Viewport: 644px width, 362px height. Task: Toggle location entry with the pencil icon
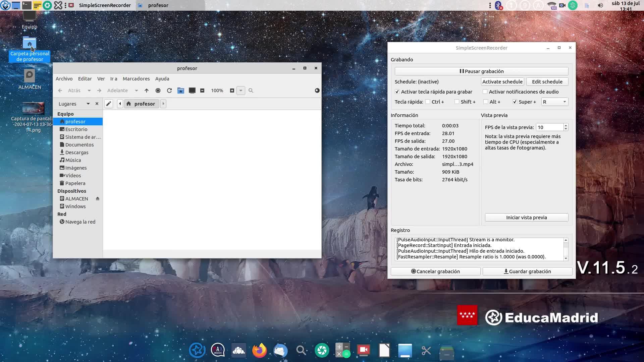108,104
